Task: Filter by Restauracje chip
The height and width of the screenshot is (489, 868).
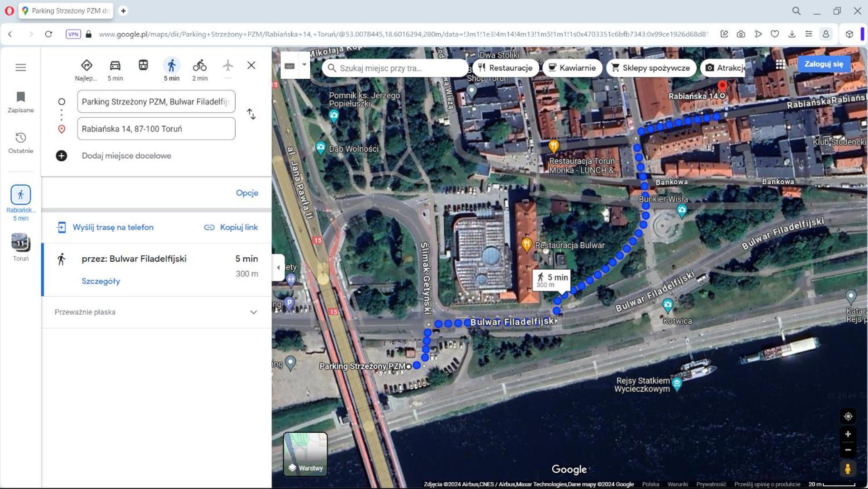Action: [x=506, y=68]
